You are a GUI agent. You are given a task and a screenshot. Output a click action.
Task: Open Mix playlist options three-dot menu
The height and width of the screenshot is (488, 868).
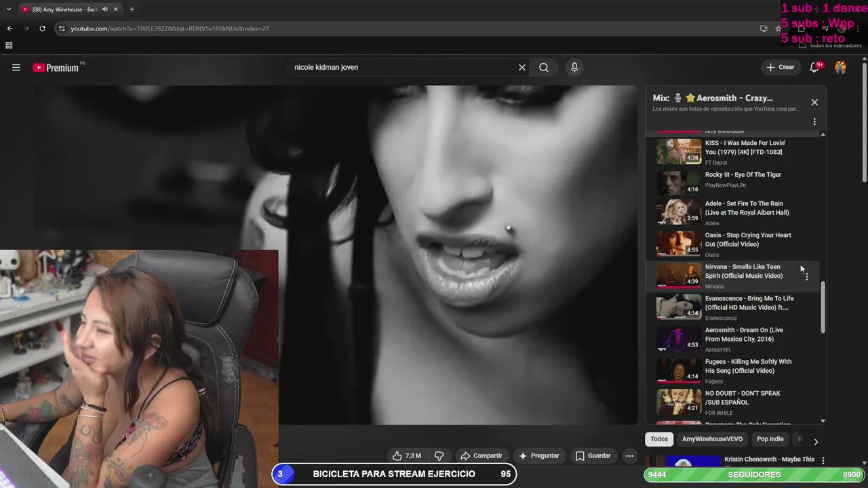pyautogui.click(x=814, y=122)
